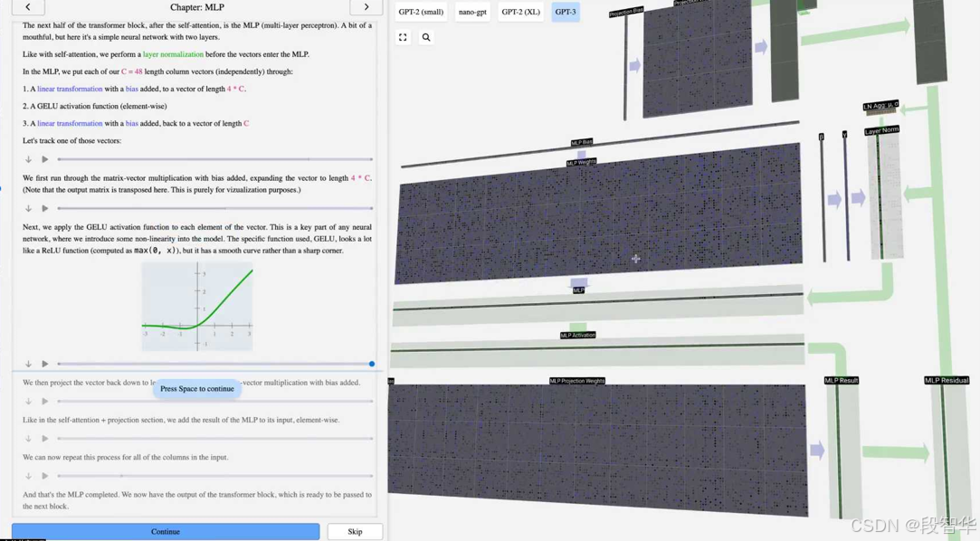
Task: Click the MLP Residual label
Action: 947,381
